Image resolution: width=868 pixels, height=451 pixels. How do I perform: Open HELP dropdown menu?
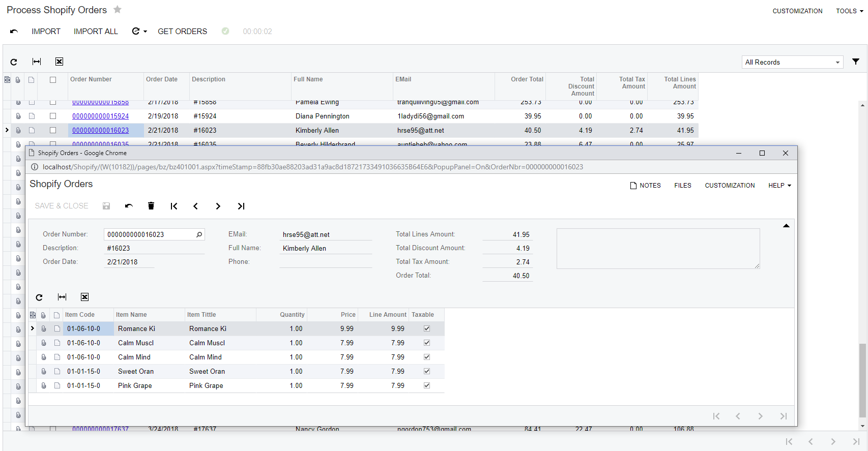[779, 186]
